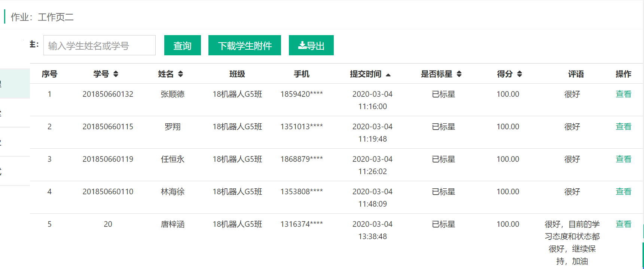644x269 pixels.
Task: Select student ID 201850660132
Action: point(108,94)
